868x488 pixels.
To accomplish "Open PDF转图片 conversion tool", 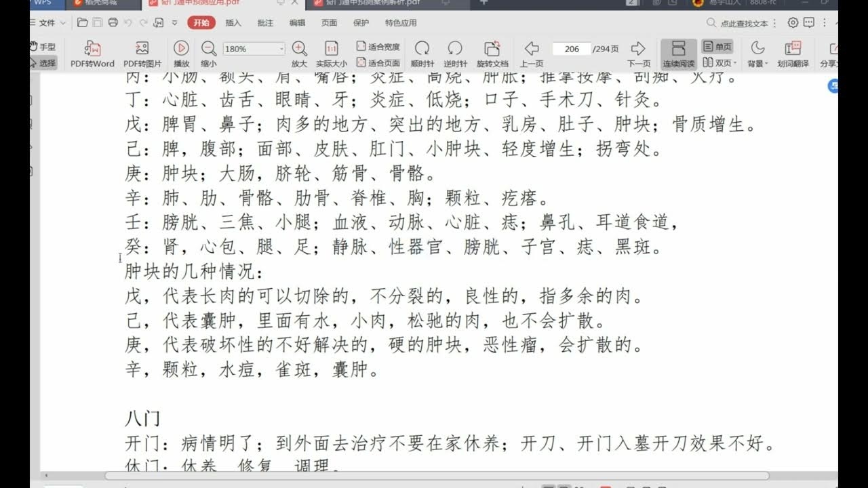I will tap(142, 53).
